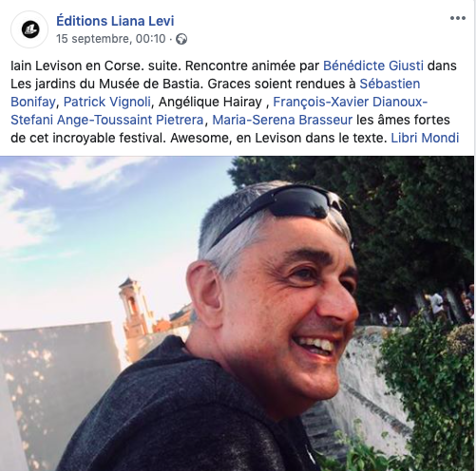This screenshot has height=471, width=476.
Task: Open Maria-Serena Brasseur's tagged profile
Action: (x=282, y=120)
